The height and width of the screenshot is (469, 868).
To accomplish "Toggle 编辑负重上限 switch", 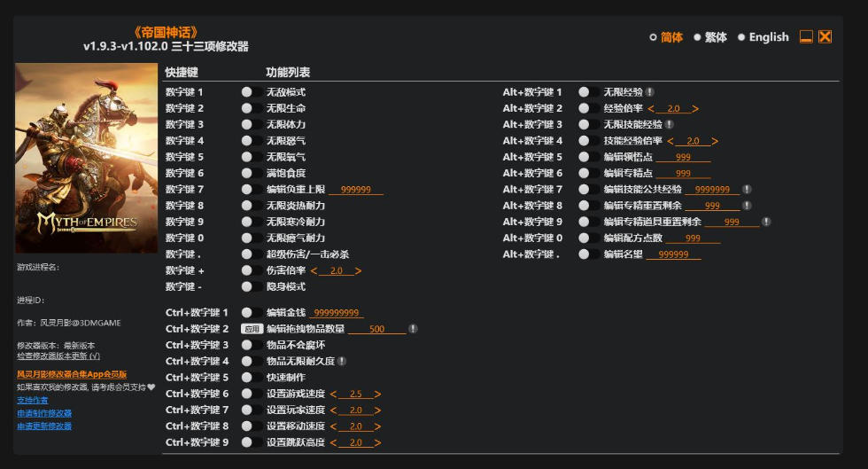I will [252, 189].
